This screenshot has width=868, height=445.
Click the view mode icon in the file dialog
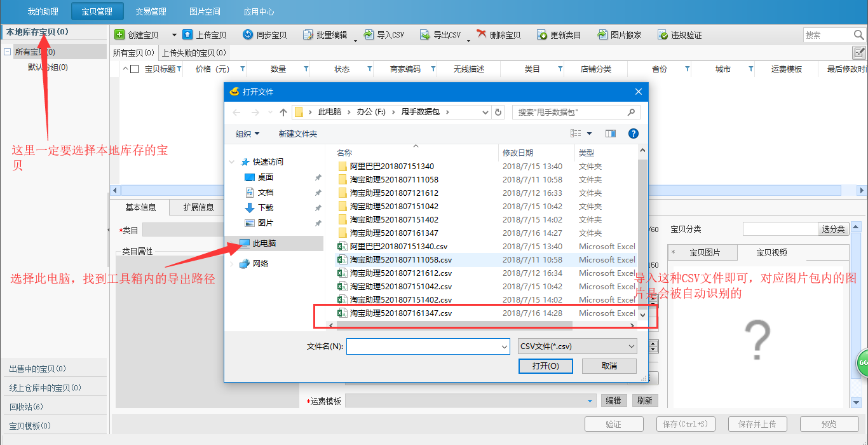(576, 133)
